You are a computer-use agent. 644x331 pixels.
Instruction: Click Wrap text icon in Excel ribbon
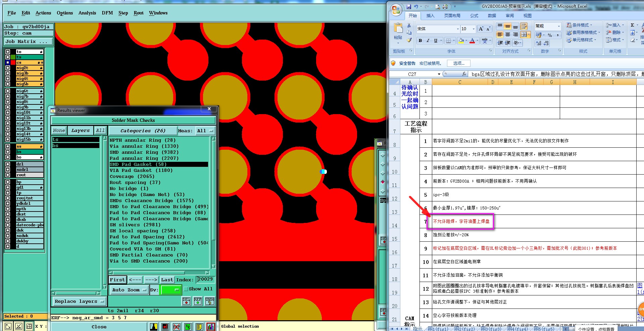(x=524, y=26)
